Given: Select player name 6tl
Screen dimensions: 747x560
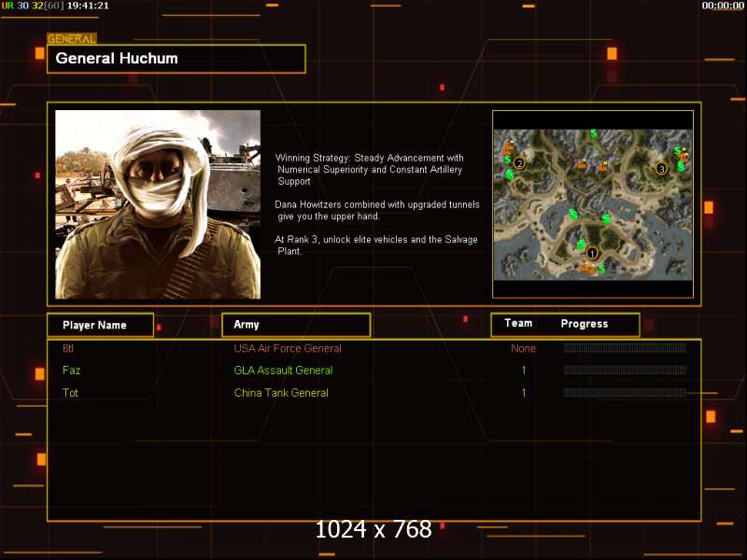Looking at the screenshot, I should (68, 348).
